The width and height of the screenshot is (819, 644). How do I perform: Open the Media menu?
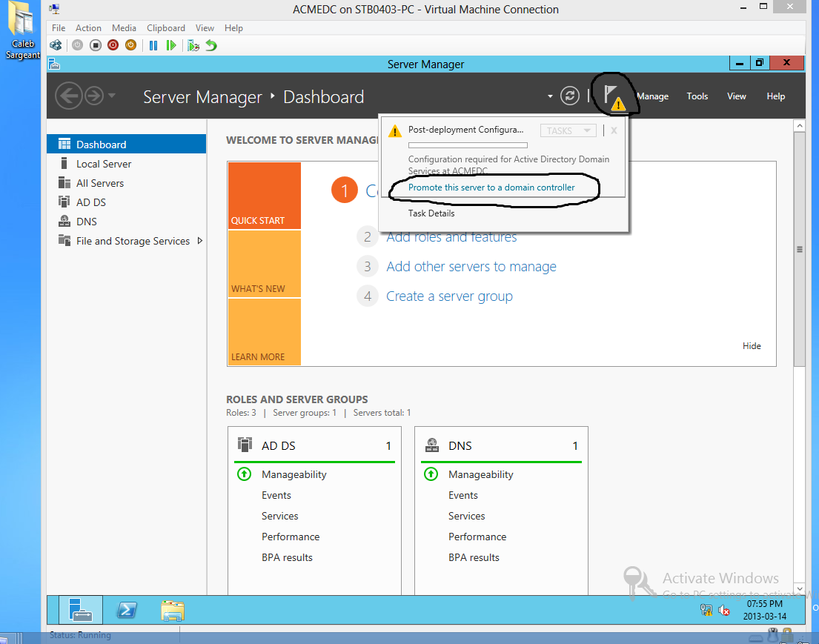(x=124, y=27)
